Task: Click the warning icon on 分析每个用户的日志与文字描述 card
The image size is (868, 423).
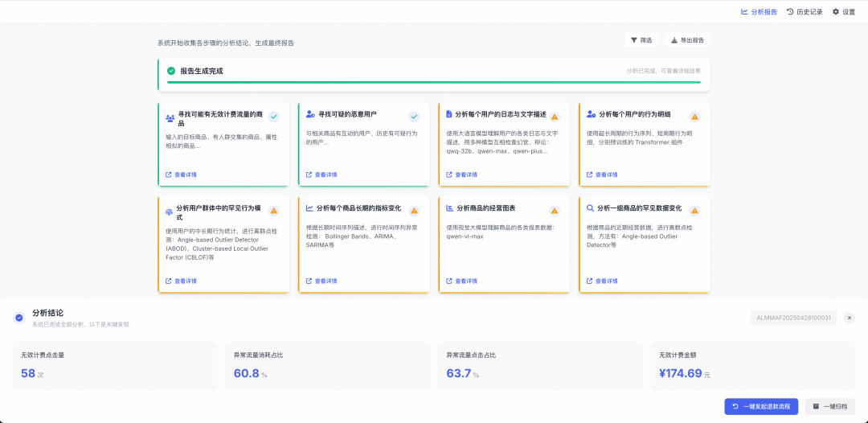Action: click(554, 117)
